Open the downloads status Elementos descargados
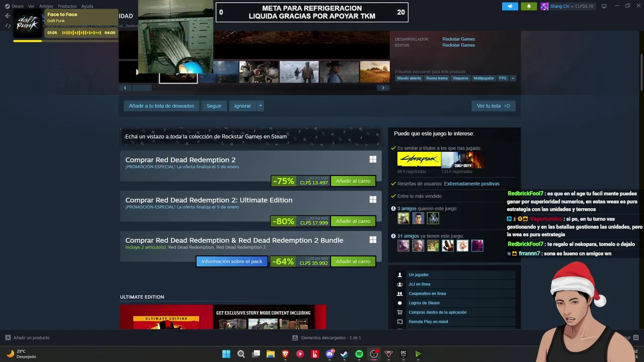Image resolution: width=644 pixels, height=362 pixels. coord(327,338)
